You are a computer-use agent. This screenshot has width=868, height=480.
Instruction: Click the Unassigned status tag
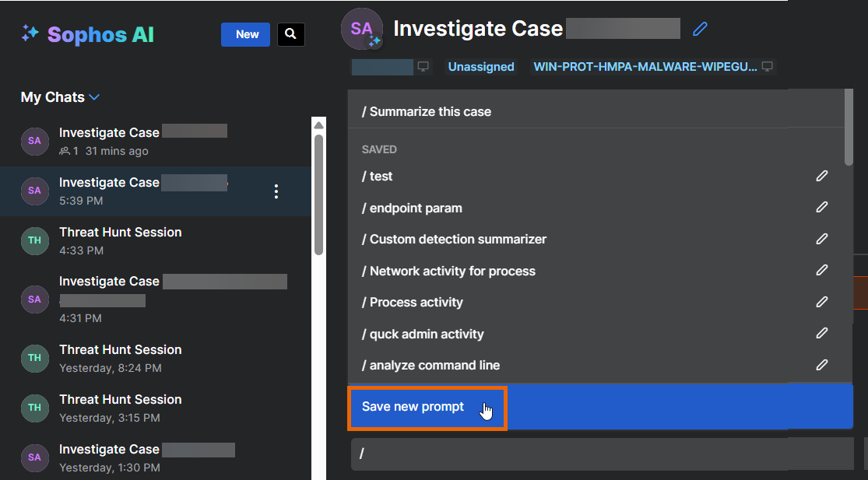(x=480, y=67)
